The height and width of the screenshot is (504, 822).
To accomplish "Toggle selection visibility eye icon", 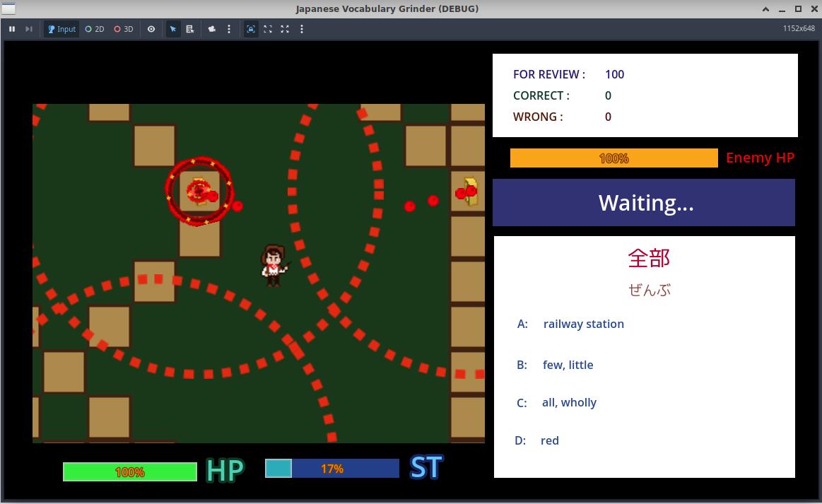I will pos(151,30).
